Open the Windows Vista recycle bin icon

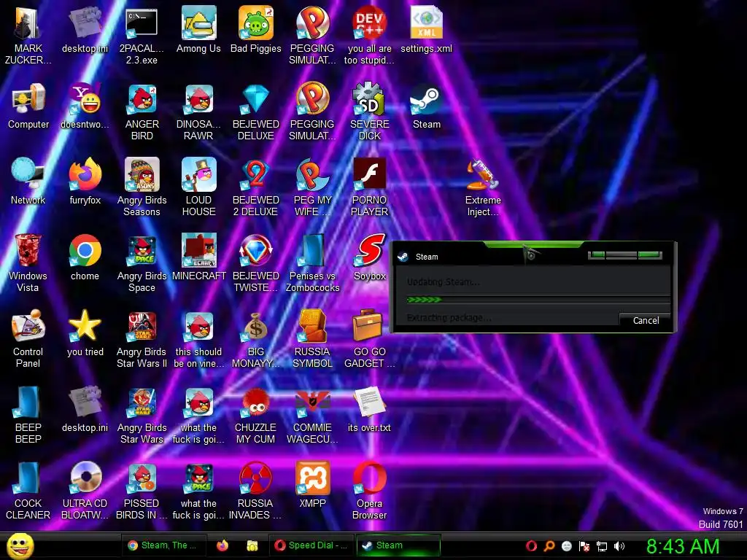pos(28,262)
